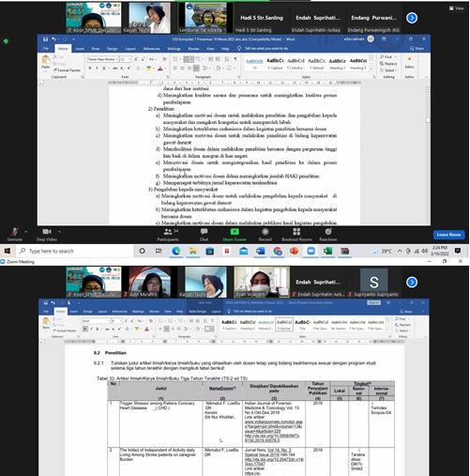Toggle show paragraph marks in LED kompilasi Word
The height and width of the screenshot is (476, 470).
pyautogui.click(x=235, y=59)
